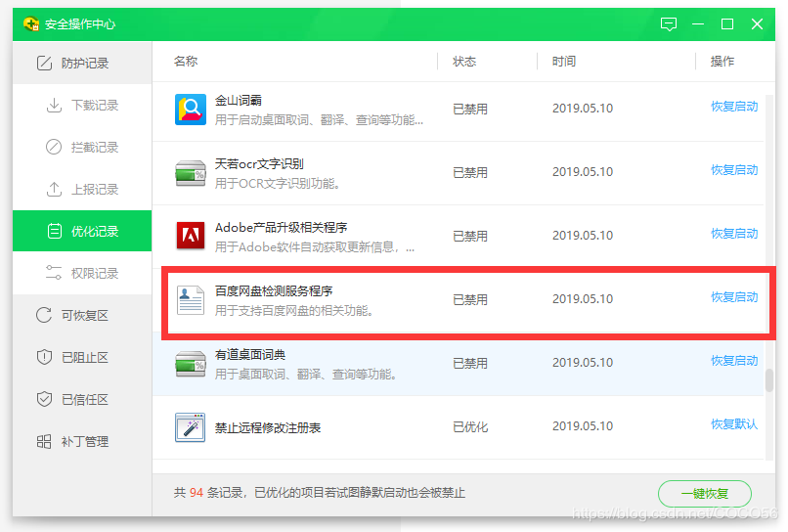Screen dimensions: 788x532
Task: Restore startup for 有道桌面词典
Action: pyautogui.click(x=734, y=361)
